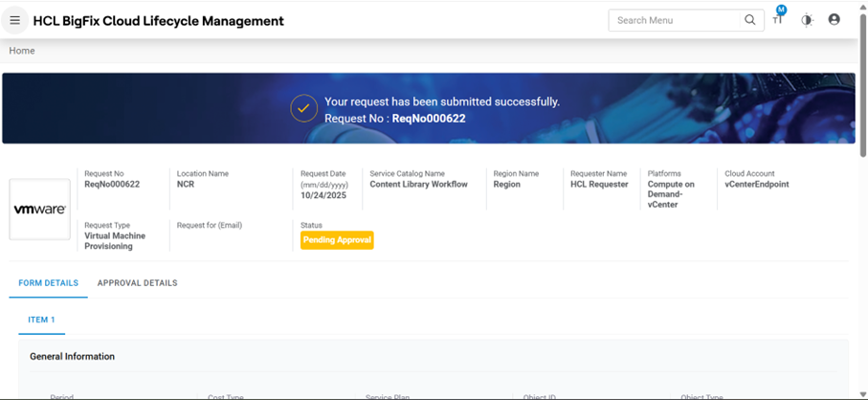
Task: Select request number ReqNo000622 in banner
Action: [x=429, y=119]
